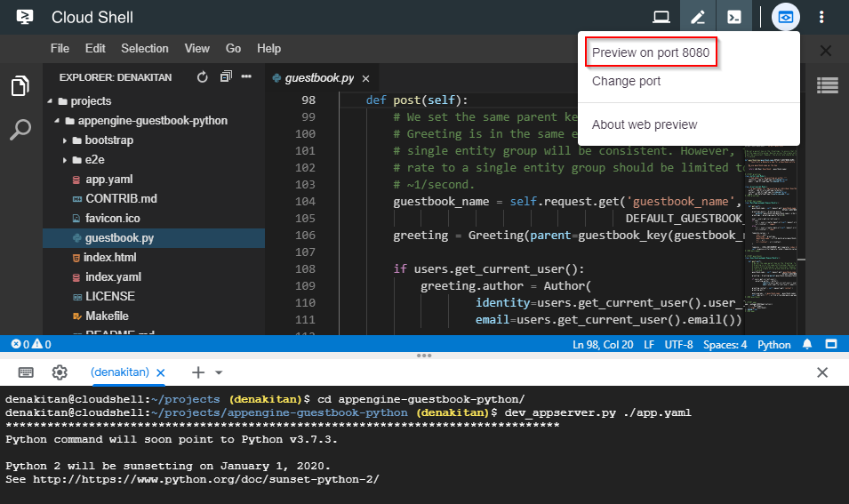Toggle the pencil code editor icon

click(x=698, y=17)
